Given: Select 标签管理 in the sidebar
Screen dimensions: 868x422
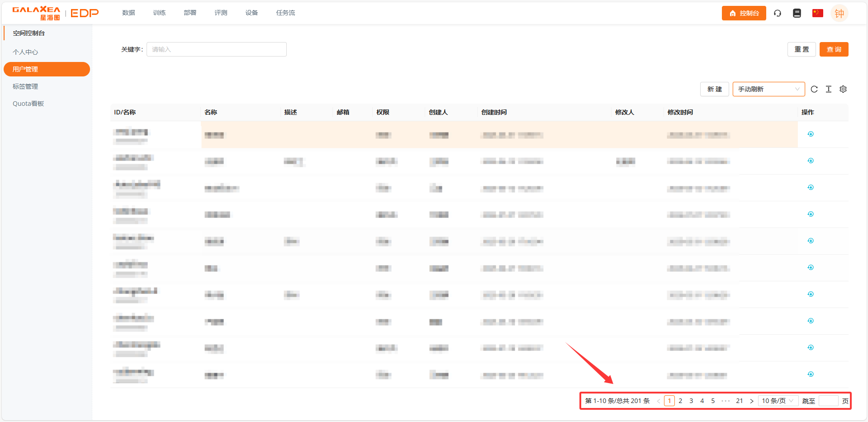Looking at the screenshot, I should tap(25, 86).
